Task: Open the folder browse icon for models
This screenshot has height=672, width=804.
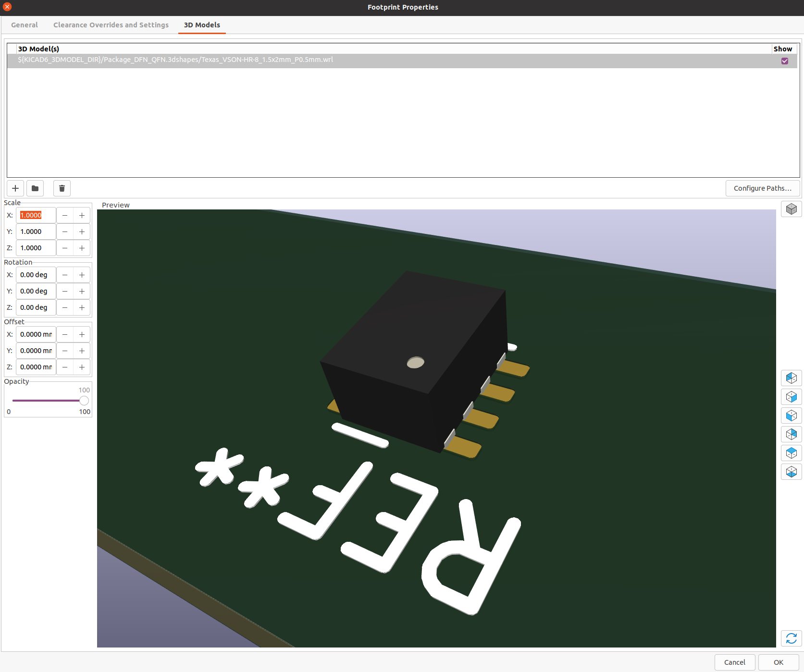Action: [x=35, y=188]
